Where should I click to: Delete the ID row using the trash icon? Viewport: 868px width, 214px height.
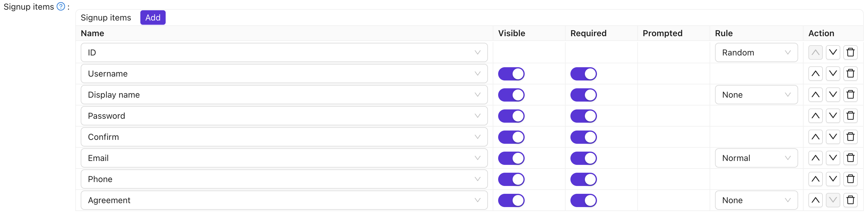pos(851,52)
